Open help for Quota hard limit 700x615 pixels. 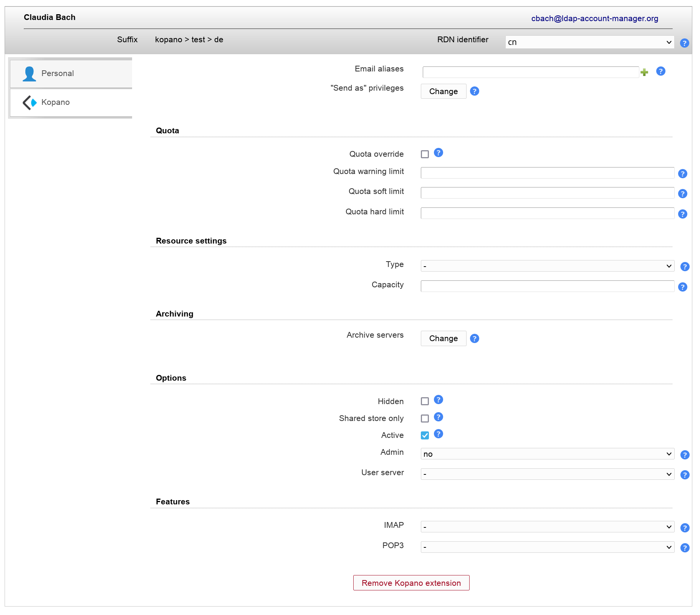682,214
